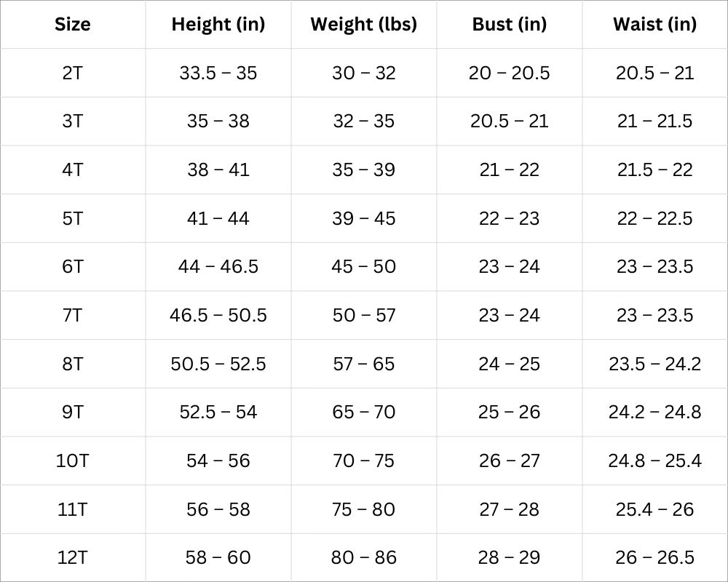Click the 26 – 27 bust cell
The width and height of the screenshot is (728, 582).
click(510, 461)
